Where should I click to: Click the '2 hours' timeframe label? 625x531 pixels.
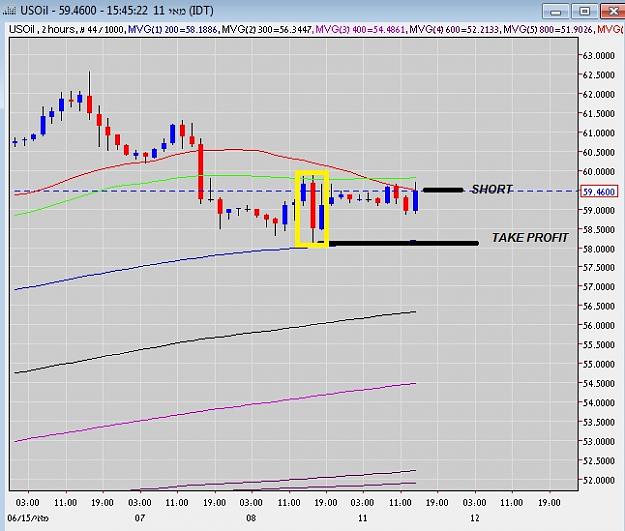pyautogui.click(x=58, y=30)
